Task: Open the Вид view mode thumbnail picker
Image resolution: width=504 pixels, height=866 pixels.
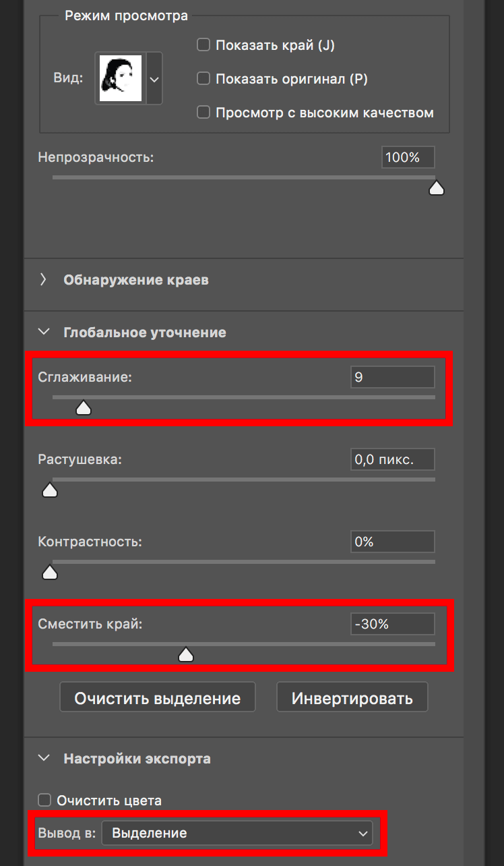Action: (x=154, y=78)
